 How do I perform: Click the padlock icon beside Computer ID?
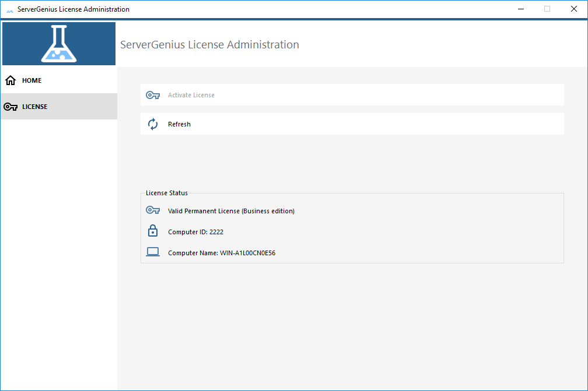(x=152, y=231)
